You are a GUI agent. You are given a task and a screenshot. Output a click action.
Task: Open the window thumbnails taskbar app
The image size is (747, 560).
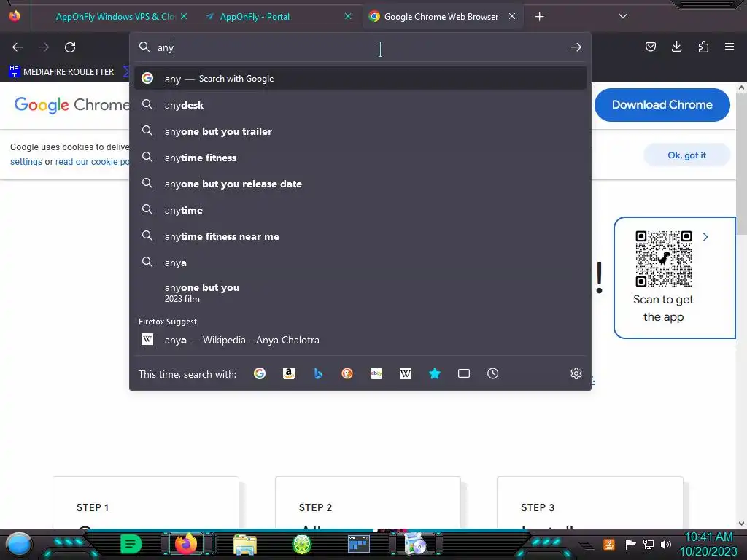[x=359, y=544]
